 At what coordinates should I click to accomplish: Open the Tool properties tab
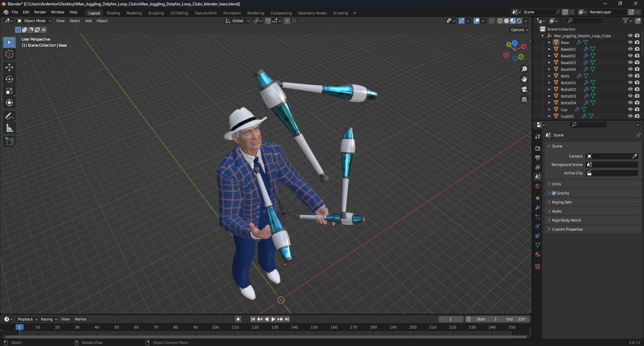(538, 136)
